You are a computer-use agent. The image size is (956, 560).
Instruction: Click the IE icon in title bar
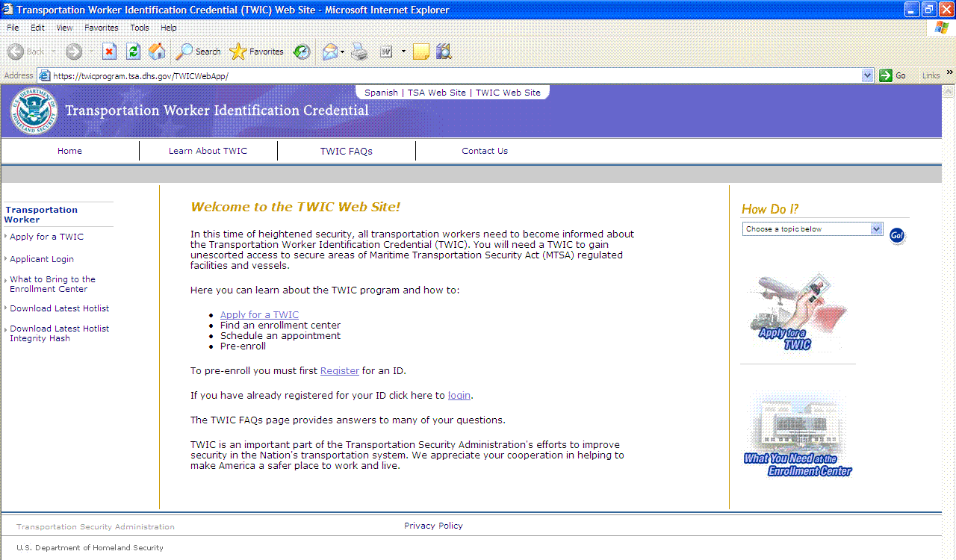tap(8, 10)
